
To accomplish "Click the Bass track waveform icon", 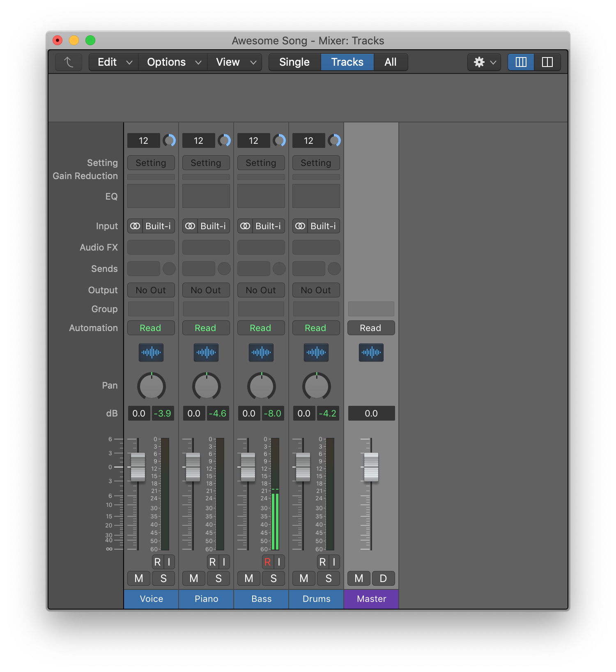I will (x=261, y=352).
